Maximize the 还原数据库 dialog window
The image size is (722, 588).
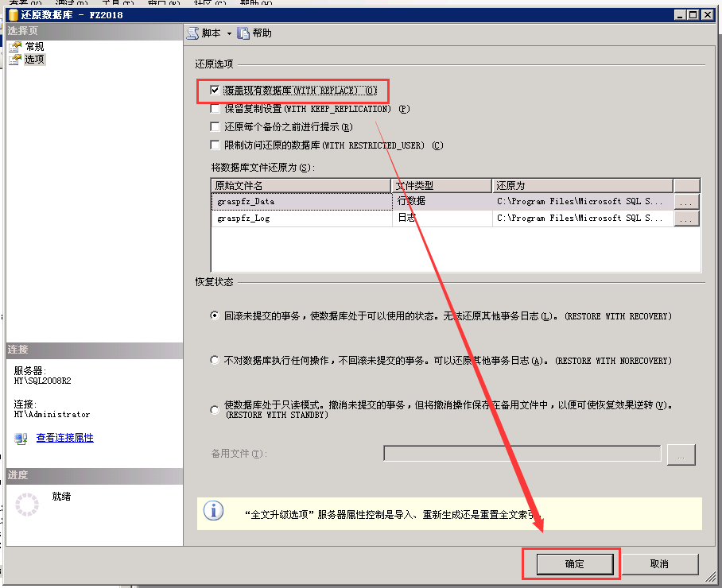(693, 15)
